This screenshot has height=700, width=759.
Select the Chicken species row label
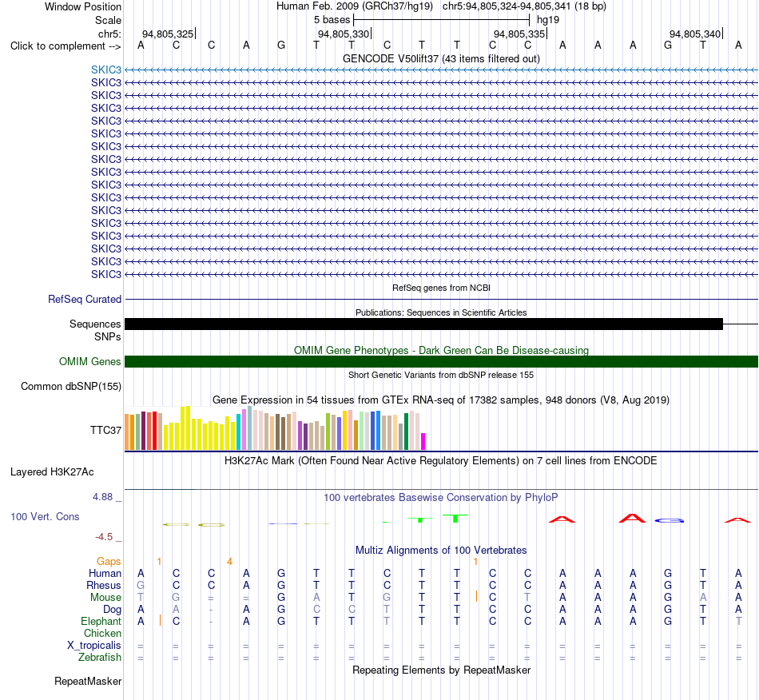(102, 633)
